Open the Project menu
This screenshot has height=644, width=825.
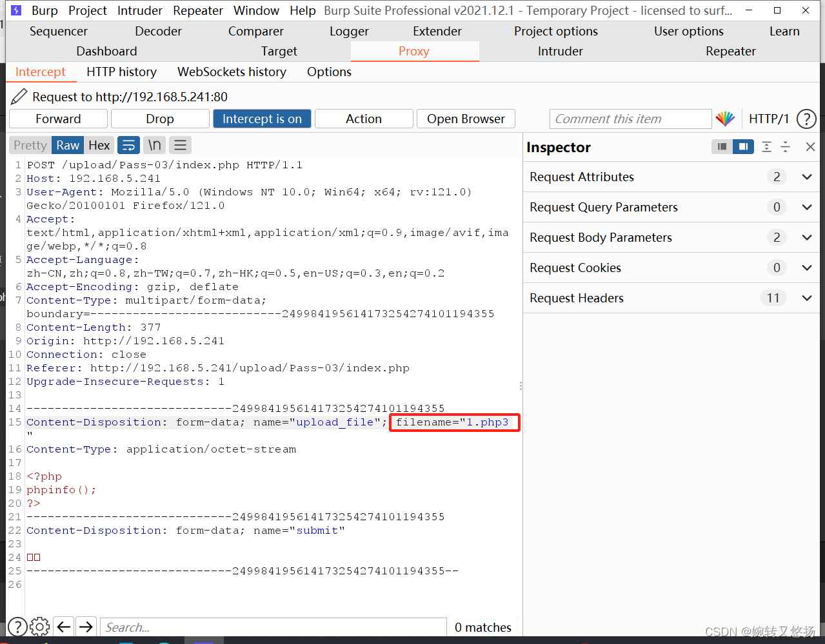[x=88, y=10]
